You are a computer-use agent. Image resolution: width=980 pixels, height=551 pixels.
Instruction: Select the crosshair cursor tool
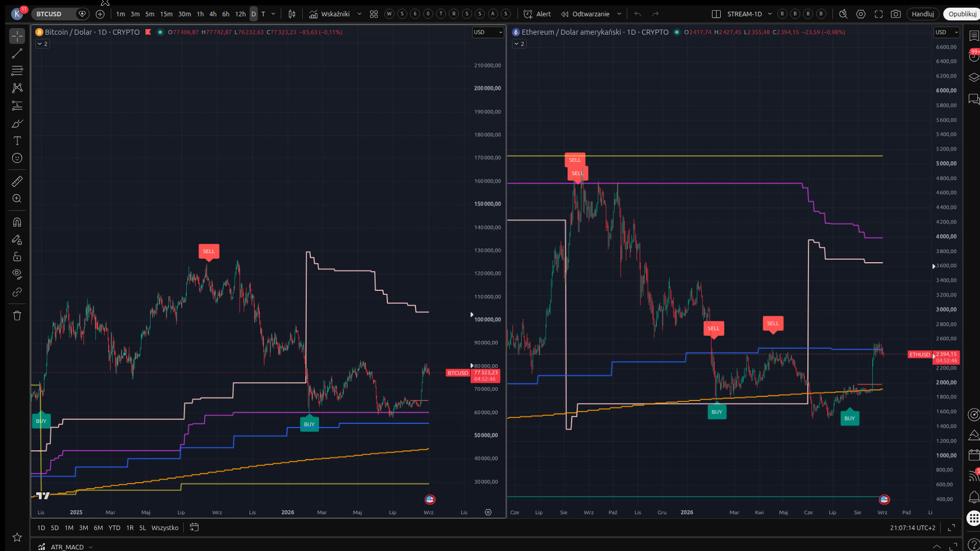[17, 36]
